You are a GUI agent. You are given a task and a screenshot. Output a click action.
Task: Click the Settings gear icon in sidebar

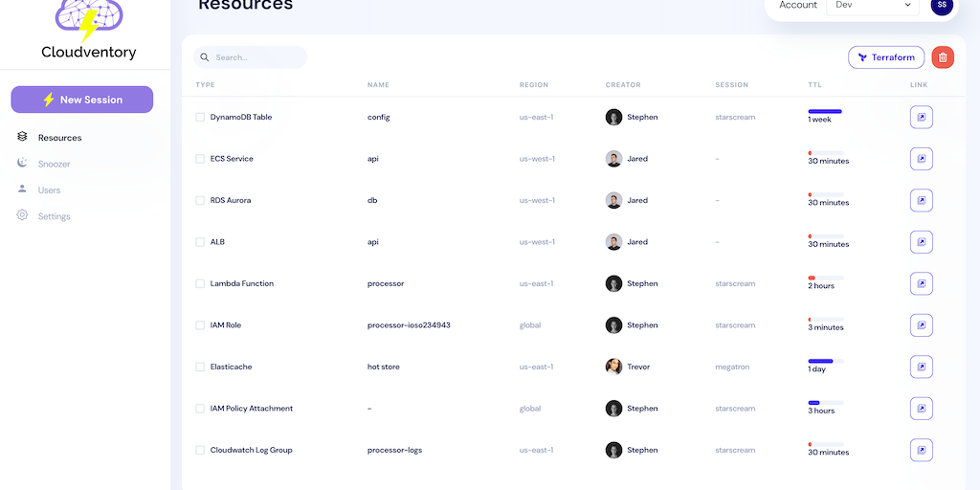(x=22, y=216)
